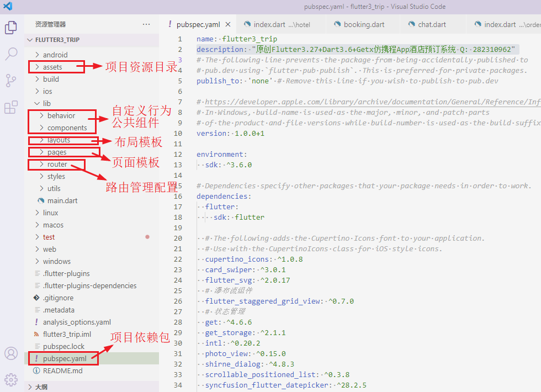The image size is (541, 392).
Task: Collapse the lib folder
Action: click(x=46, y=103)
